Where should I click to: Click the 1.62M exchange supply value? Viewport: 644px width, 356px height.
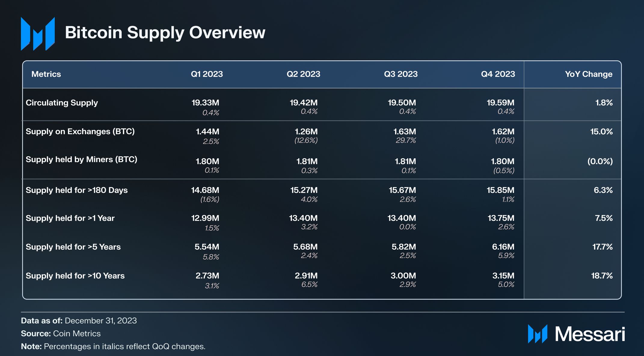pos(503,132)
